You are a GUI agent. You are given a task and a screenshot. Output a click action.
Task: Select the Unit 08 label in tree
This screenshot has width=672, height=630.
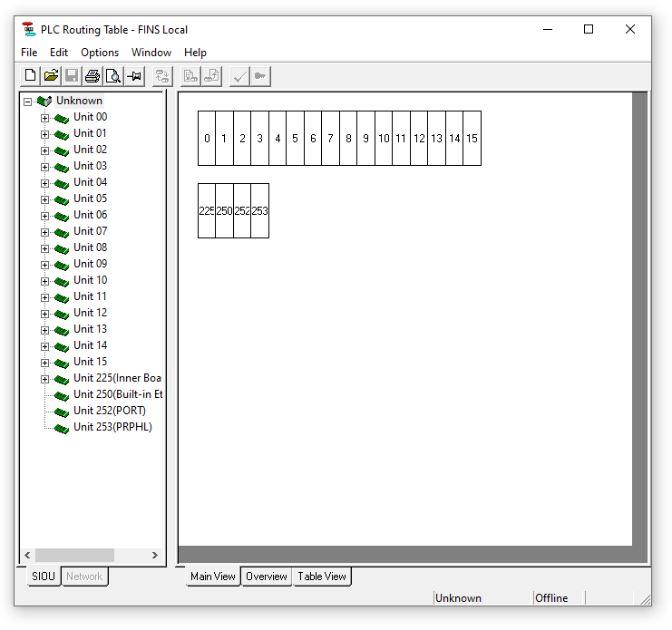coord(90,247)
